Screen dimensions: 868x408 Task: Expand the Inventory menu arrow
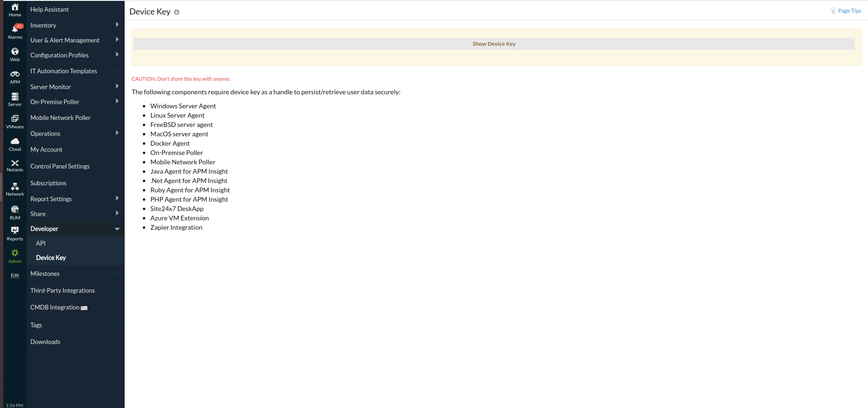coord(117,25)
